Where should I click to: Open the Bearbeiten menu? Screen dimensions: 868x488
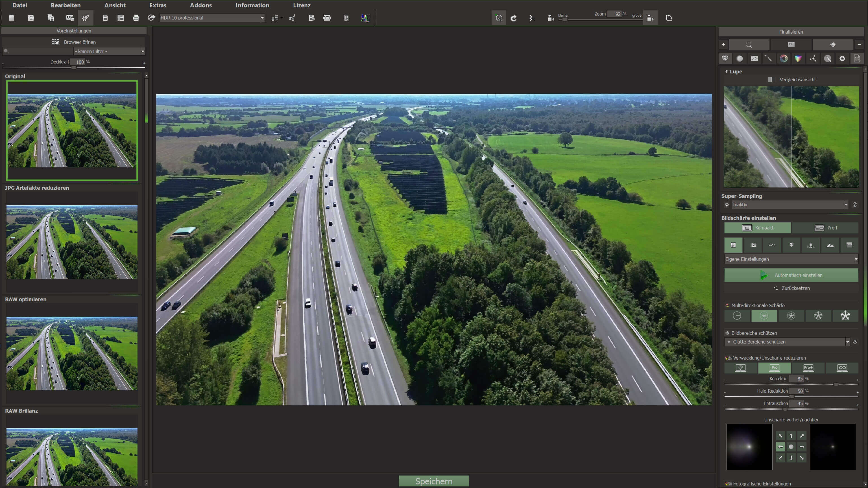click(x=66, y=5)
